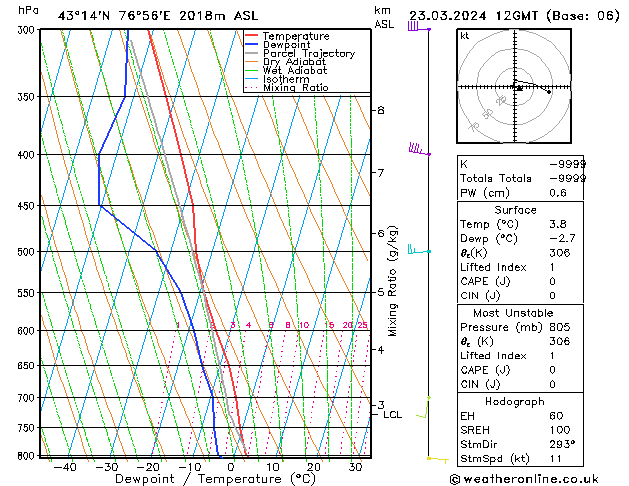The width and height of the screenshot is (629, 486).
Task: Click the Surface 'CAPE (J)' label
Action: (485, 281)
